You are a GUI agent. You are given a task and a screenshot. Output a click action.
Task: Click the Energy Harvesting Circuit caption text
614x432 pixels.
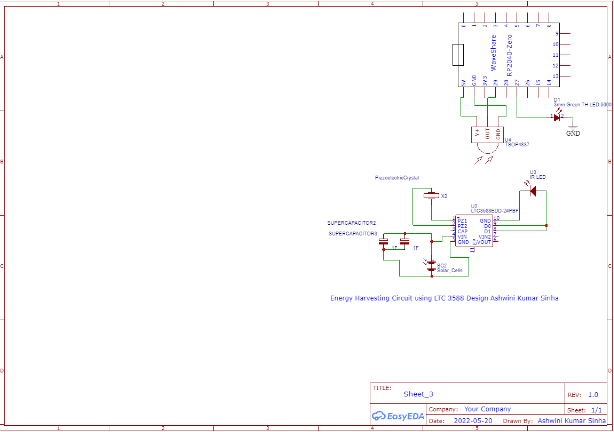click(444, 298)
